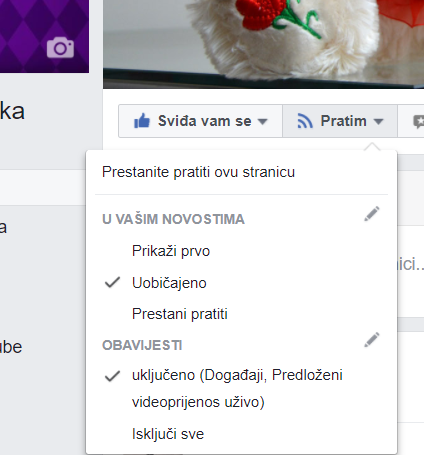Click the camera icon on profile picture
The width and height of the screenshot is (424, 455).
60,48
